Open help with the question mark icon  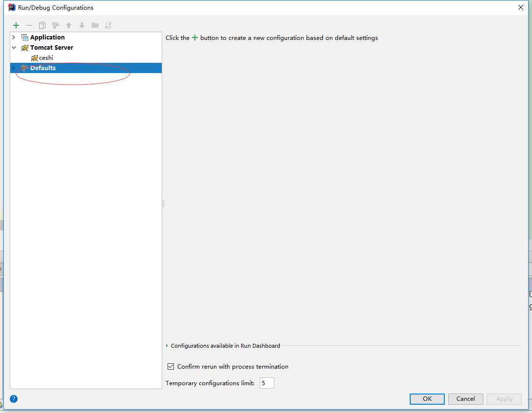click(14, 399)
